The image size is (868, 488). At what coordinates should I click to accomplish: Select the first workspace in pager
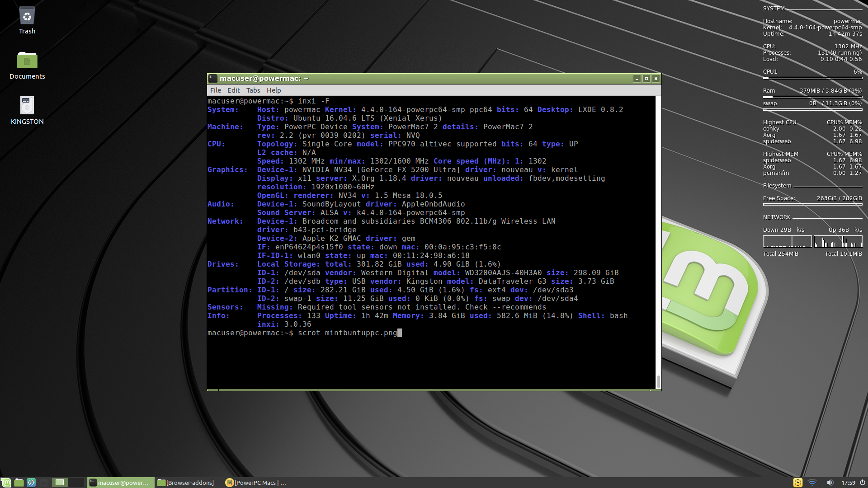(60, 483)
